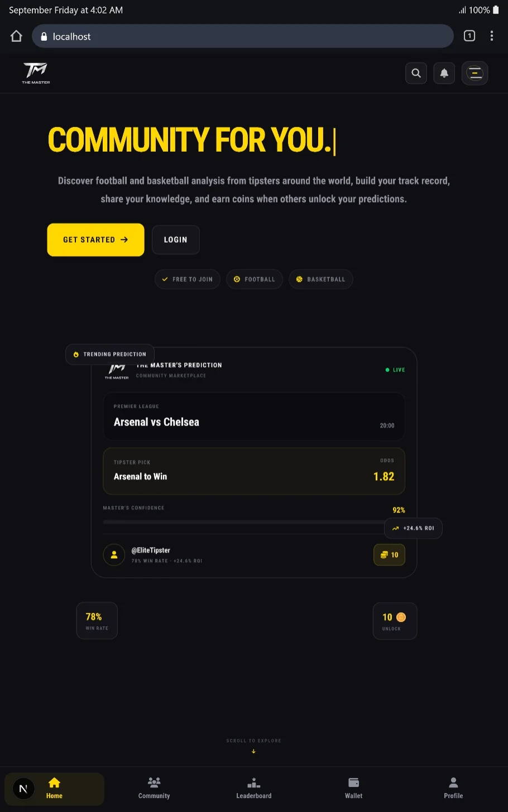Image resolution: width=508 pixels, height=812 pixels.
Task: Open the search icon in header
Action: click(416, 73)
